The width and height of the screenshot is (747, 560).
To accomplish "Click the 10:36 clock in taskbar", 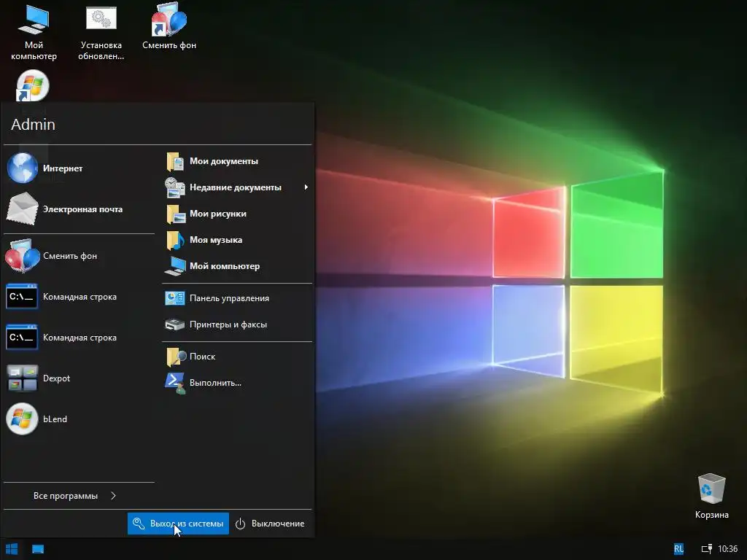I will pyautogui.click(x=727, y=549).
